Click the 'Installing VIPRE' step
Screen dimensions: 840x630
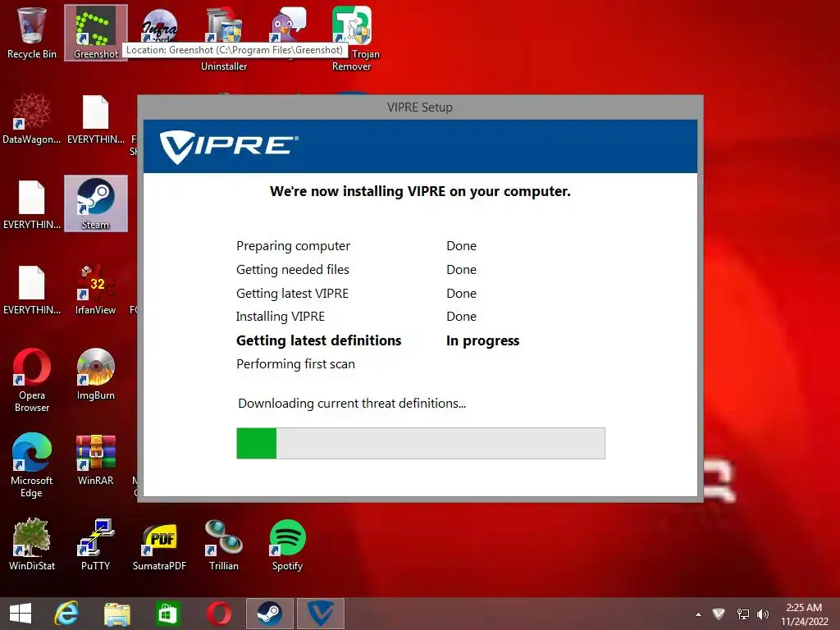(x=281, y=317)
